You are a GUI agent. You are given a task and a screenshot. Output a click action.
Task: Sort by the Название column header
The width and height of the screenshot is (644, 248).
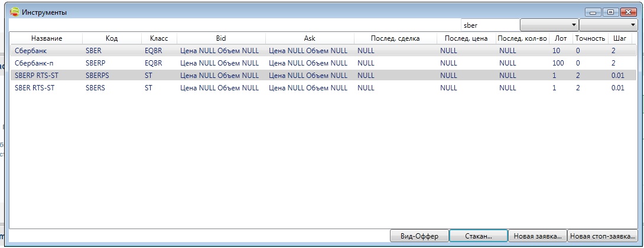click(47, 38)
